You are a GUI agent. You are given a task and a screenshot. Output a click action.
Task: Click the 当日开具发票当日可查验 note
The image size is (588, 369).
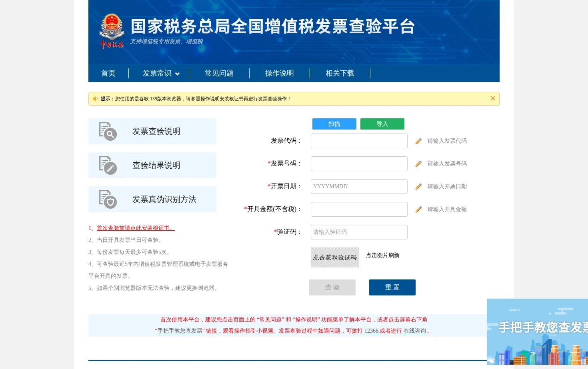[x=126, y=240]
